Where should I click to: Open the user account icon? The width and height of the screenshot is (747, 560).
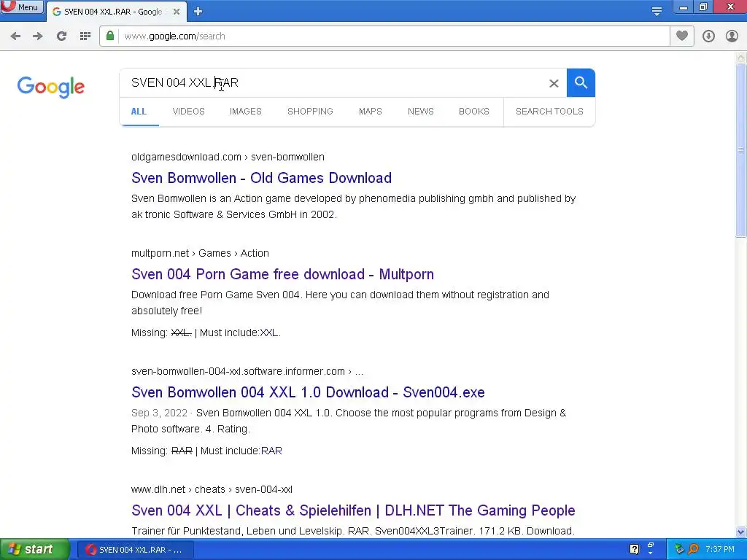pos(732,36)
